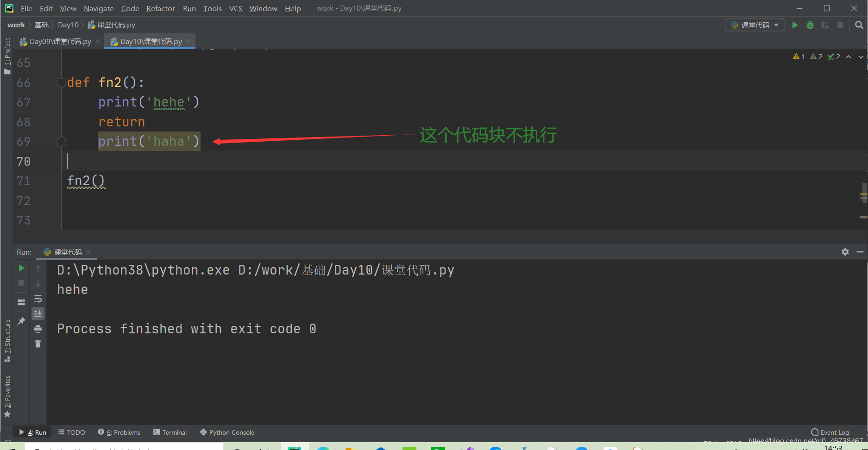The width and height of the screenshot is (868, 450).
Task: Open the Project tool window
Action: click(x=7, y=56)
